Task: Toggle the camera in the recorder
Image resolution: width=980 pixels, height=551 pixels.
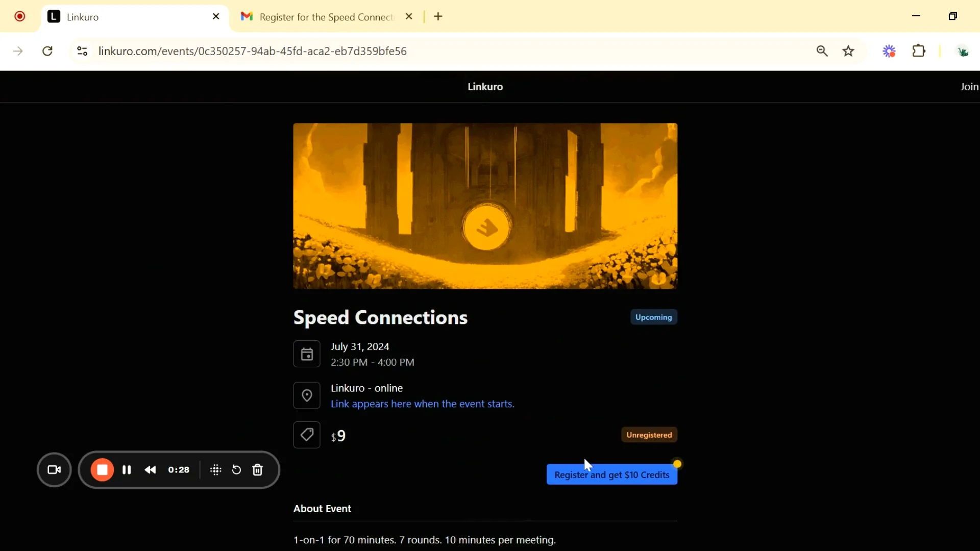Action: click(x=54, y=470)
